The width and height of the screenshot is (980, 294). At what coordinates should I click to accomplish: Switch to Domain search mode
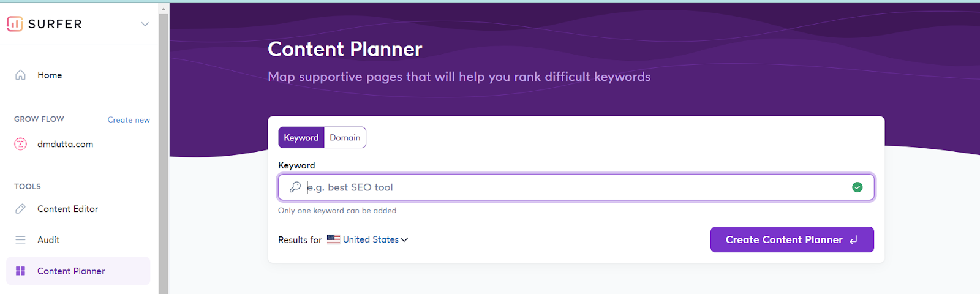[x=345, y=138]
